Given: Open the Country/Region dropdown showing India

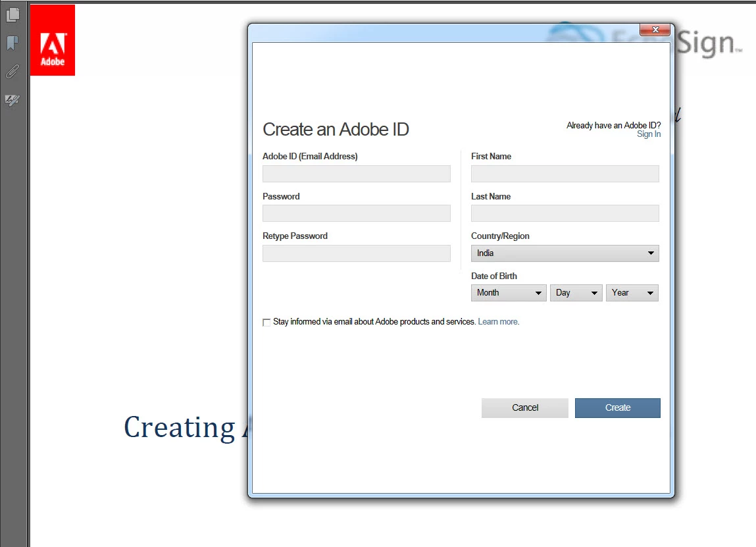Looking at the screenshot, I should (565, 253).
